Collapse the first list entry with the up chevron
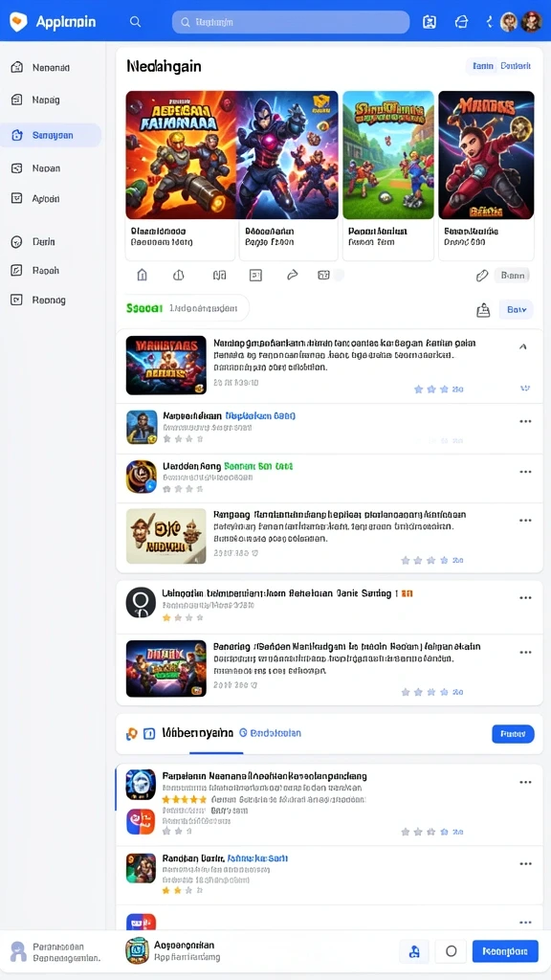 (x=523, y=346)
